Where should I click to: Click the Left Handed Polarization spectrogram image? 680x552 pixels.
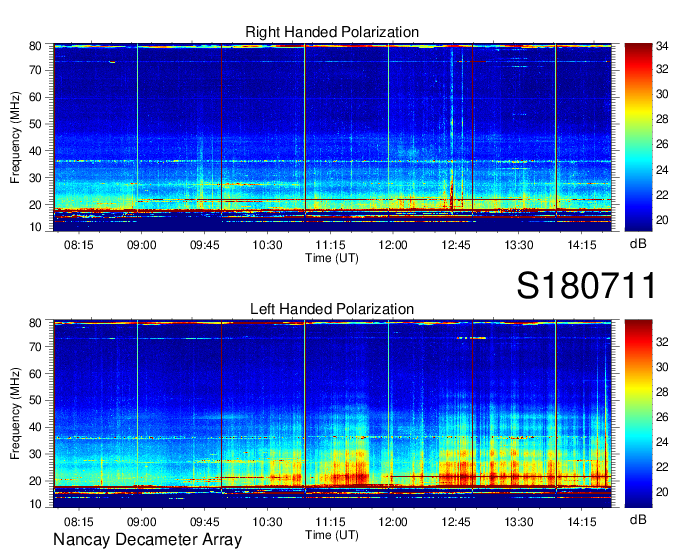click(332, 414)
